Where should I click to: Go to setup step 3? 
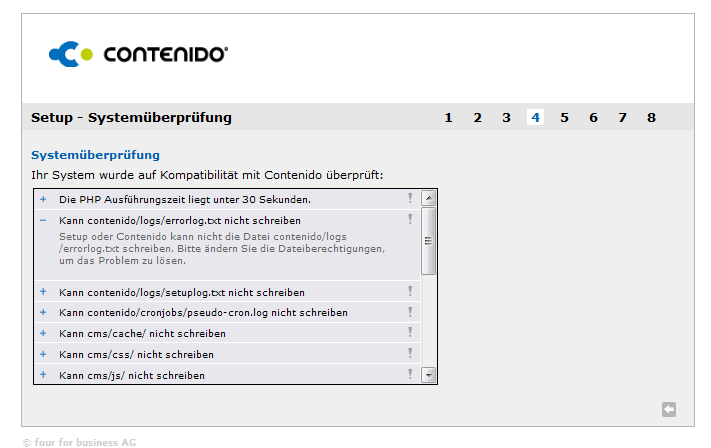coord(506,117)
